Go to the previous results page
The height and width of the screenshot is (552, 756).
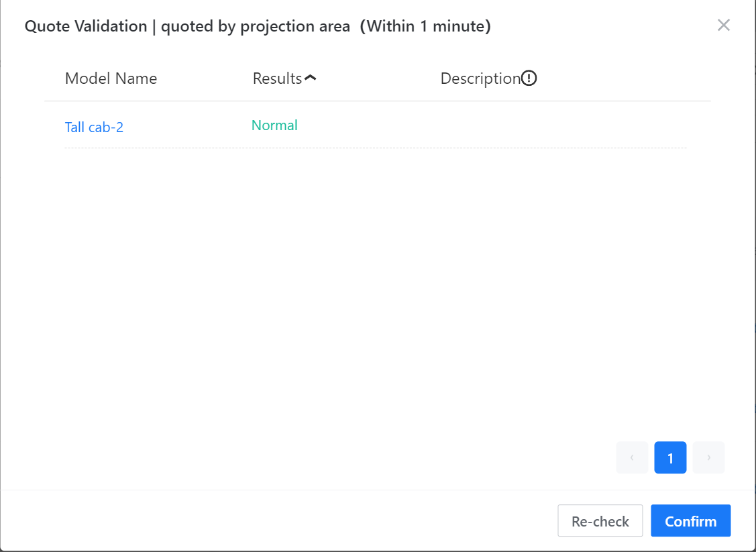632,457
